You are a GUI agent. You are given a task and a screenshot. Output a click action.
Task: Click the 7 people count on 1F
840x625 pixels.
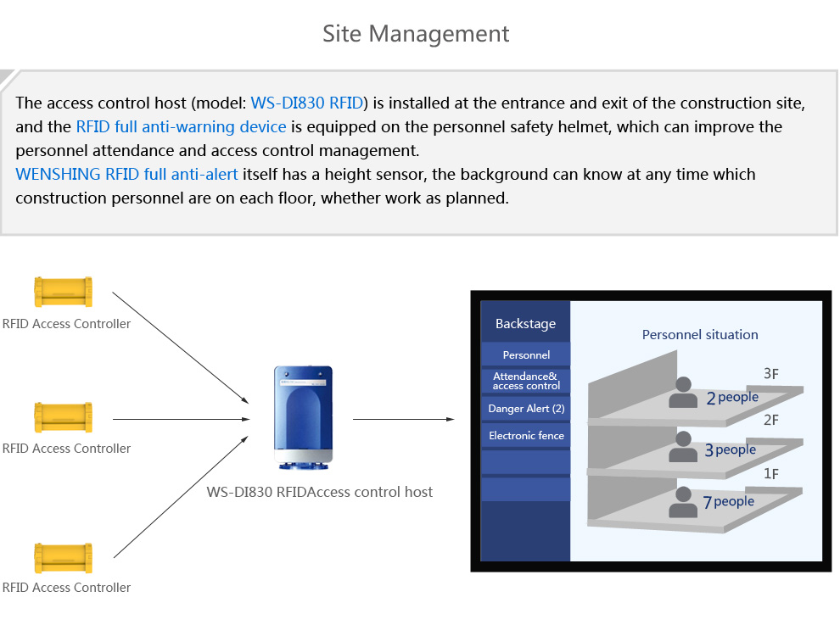coord(728,502)
